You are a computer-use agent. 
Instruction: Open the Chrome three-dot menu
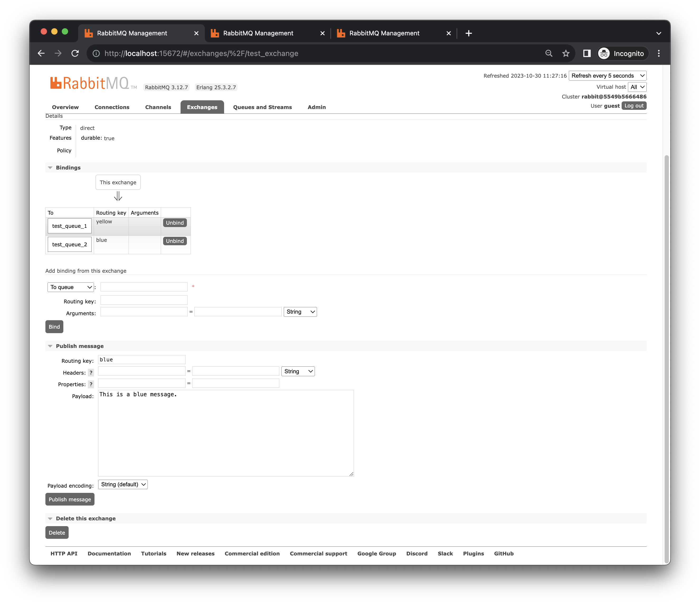(x=659, y=53)
